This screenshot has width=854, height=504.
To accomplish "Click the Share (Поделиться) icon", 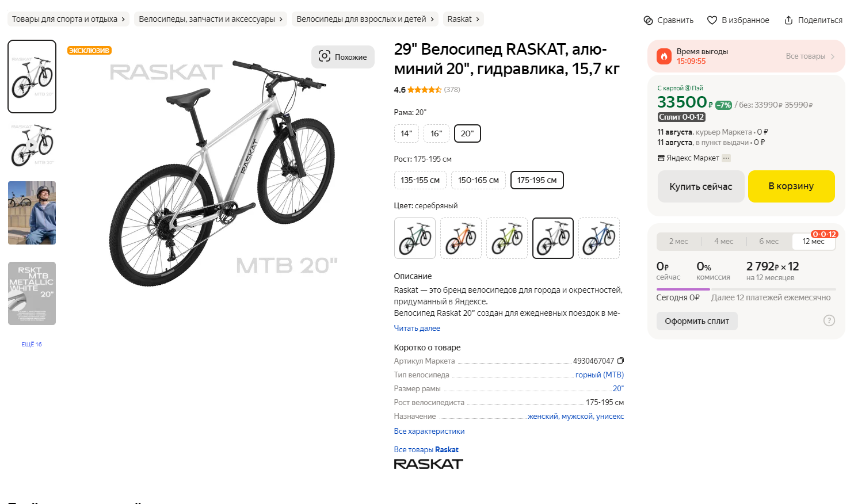I will pyautogui.click(x=788, y=20).
